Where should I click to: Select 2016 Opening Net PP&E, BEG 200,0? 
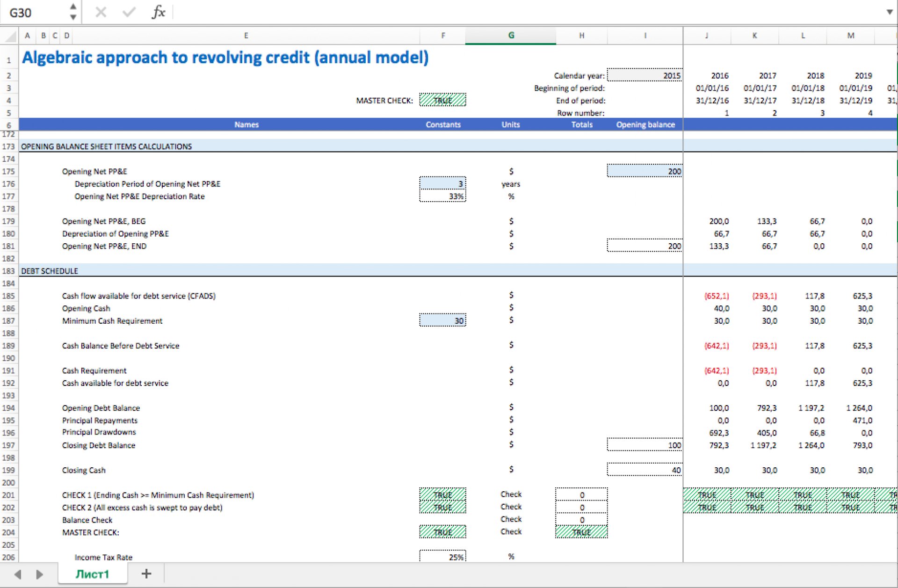707,221
